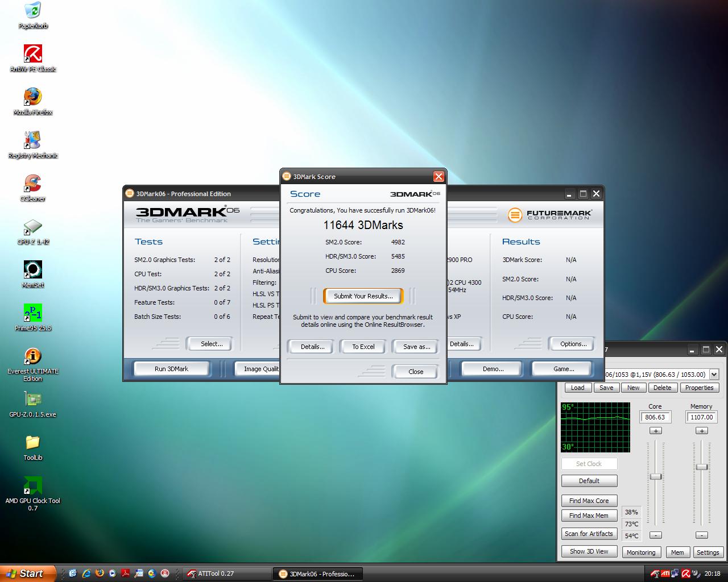This screenshot has height=582, width=728.
Task: Export results with To Excel button
Action: (363, 347)
